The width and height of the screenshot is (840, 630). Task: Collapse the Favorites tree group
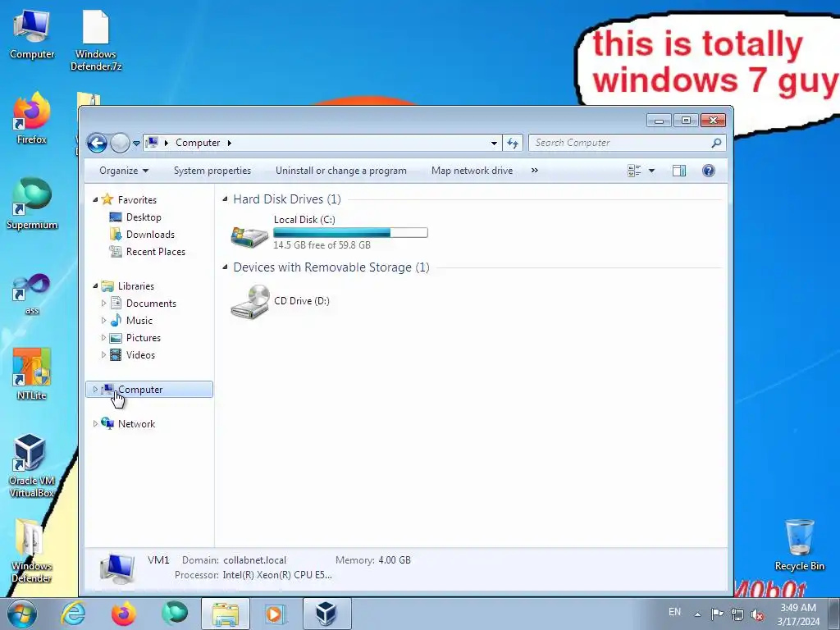click(95, 200)
